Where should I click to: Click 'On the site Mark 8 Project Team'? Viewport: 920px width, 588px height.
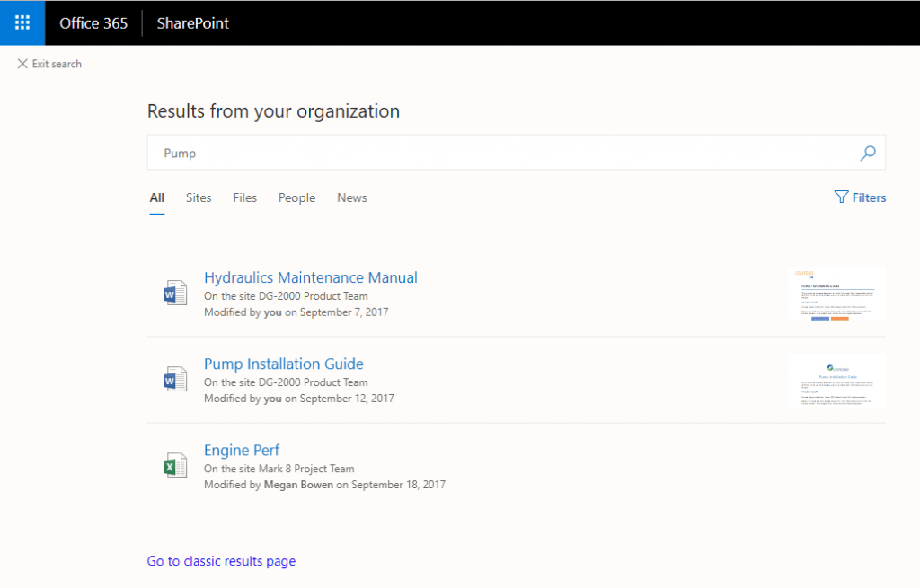coord(279,469)
